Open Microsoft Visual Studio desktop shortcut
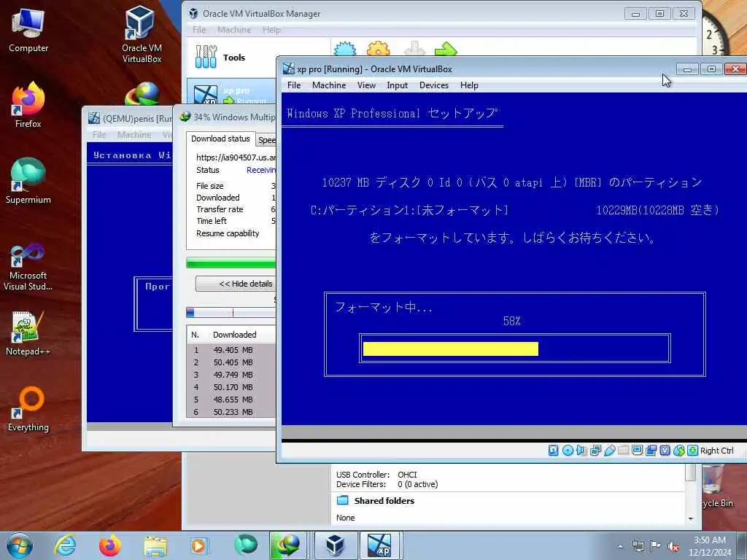 28,267
